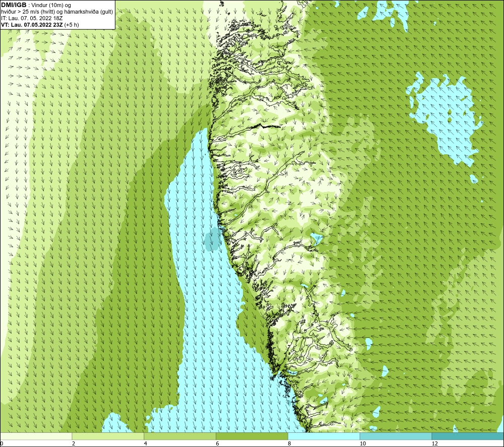504x447 pixels.
Task: Select the 8–10 m/s light cyan swatch
Action: [x=324, y=436]
